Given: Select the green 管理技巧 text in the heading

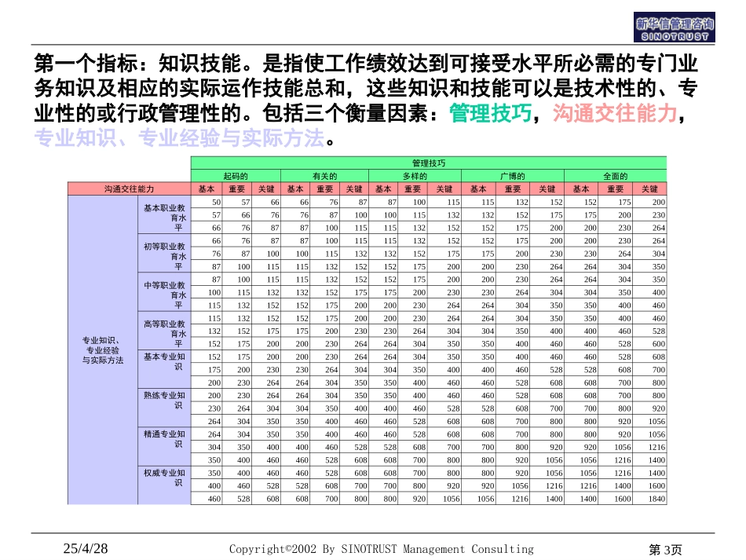Looking at the screenshot, I should click(490, 113).
